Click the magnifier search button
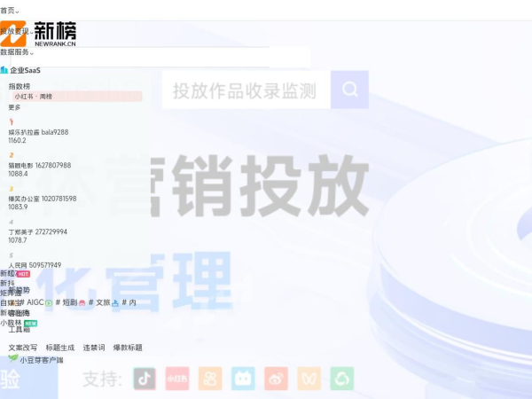The width and height of the screenshot is (532, 399). (x=350, y=90)
